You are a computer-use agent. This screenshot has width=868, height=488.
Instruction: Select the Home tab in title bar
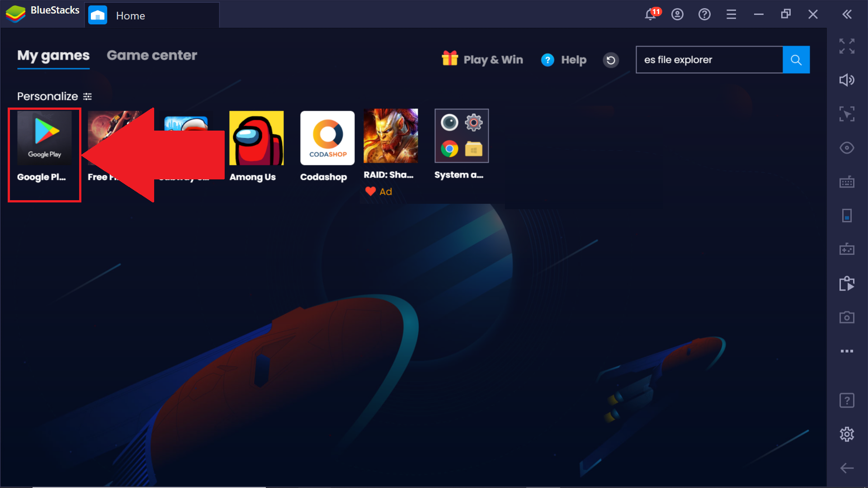[152, 15]
